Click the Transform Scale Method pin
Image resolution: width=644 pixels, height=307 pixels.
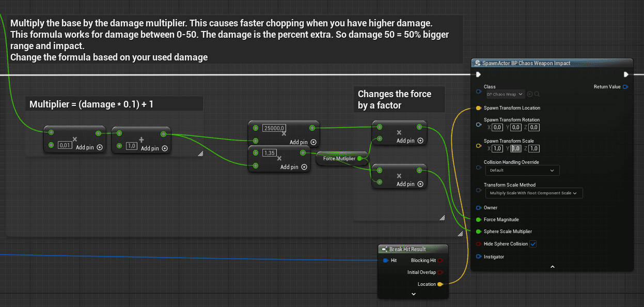tap(478, 190)
